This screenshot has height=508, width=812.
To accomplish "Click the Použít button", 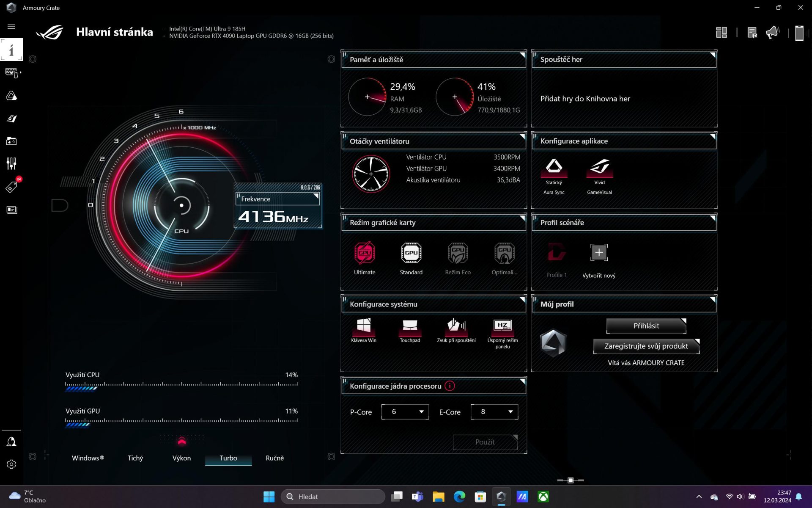I will [485, 442].
